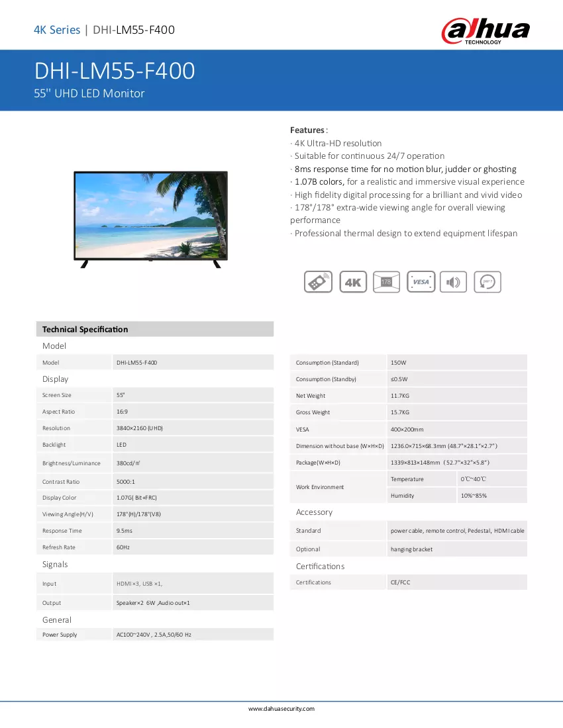Select the input value "HDMI×3, USB ×1"
The image size is (563, 728).
pos(139,584)
